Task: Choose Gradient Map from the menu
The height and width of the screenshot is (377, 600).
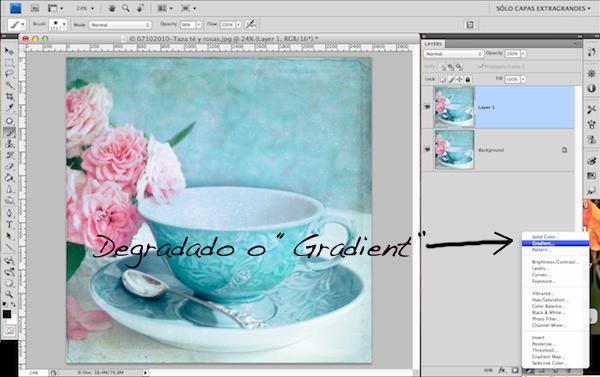Action: click(548, 356)
